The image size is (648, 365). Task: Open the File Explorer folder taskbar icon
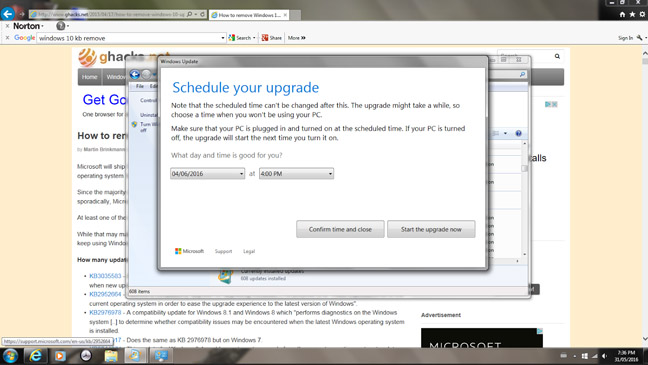pos(111,356)
